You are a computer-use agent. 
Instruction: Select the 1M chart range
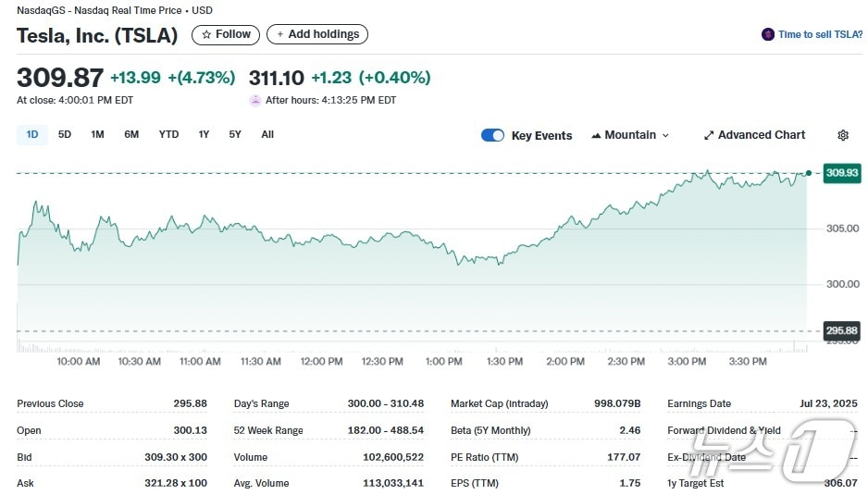[97, 134]
